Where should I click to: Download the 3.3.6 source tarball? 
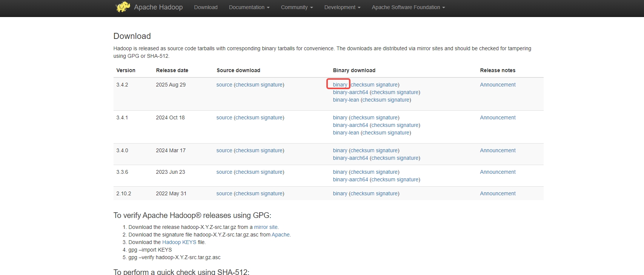[224, 172]
